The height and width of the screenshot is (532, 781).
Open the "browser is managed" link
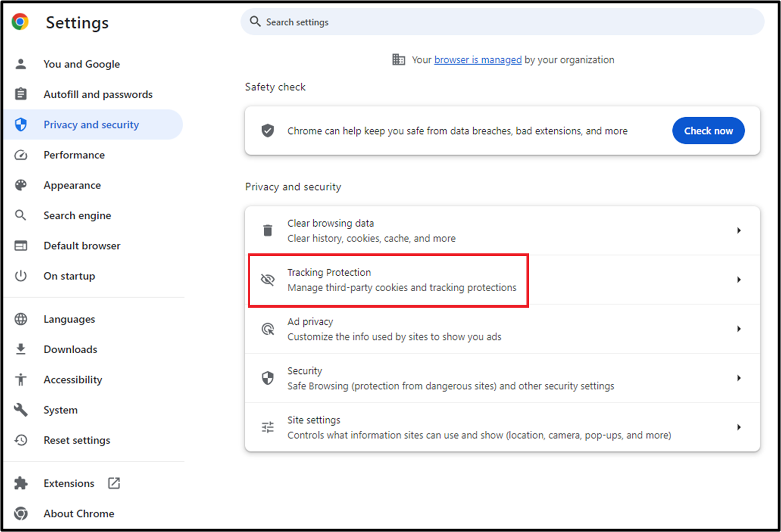coord(478,60)
